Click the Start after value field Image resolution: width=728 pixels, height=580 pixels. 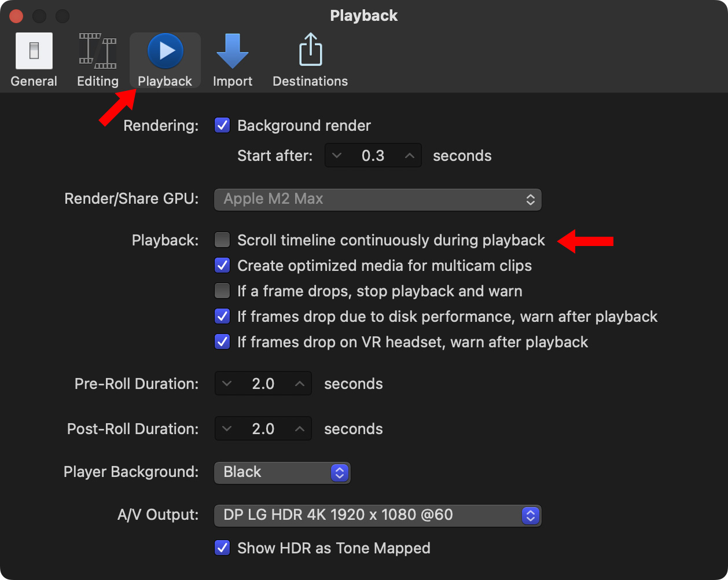click(x=373, y=156)
